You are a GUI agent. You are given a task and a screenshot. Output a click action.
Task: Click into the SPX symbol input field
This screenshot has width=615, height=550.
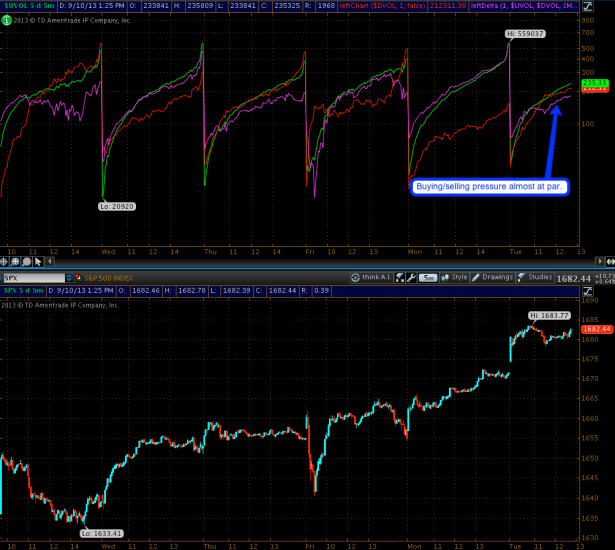(x=34, y=278)
